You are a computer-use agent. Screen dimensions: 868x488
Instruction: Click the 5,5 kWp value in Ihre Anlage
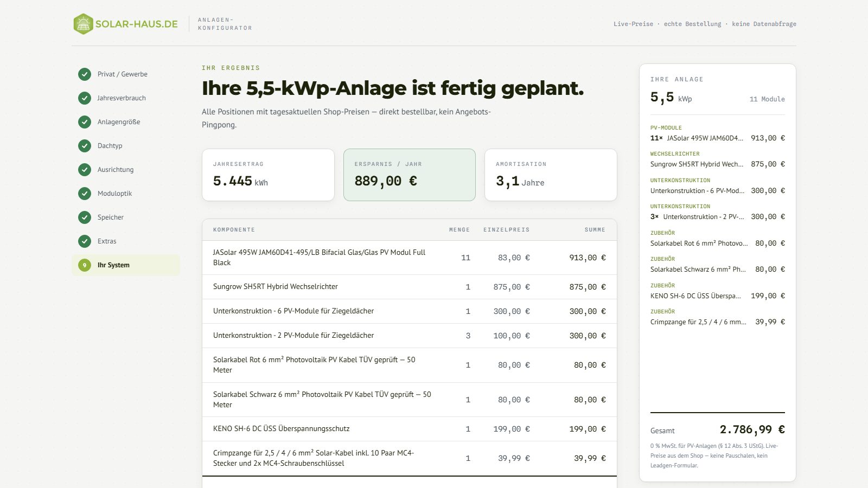click(671, 97)
